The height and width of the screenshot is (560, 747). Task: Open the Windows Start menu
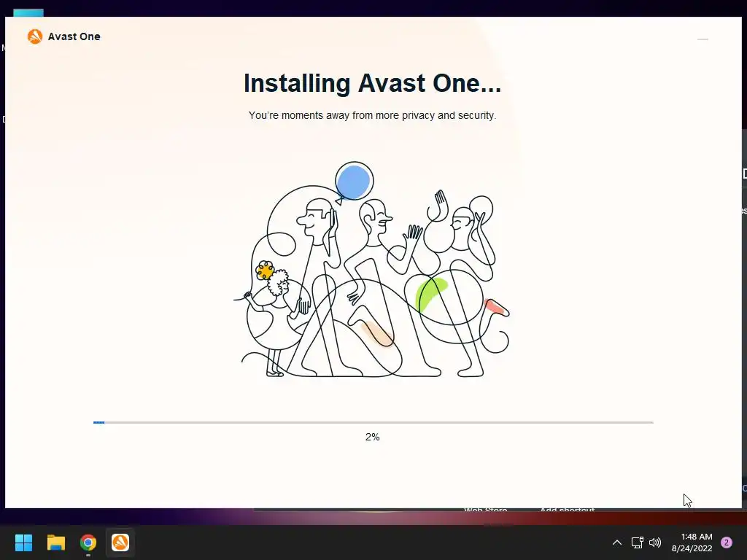(x=23, y=542)
